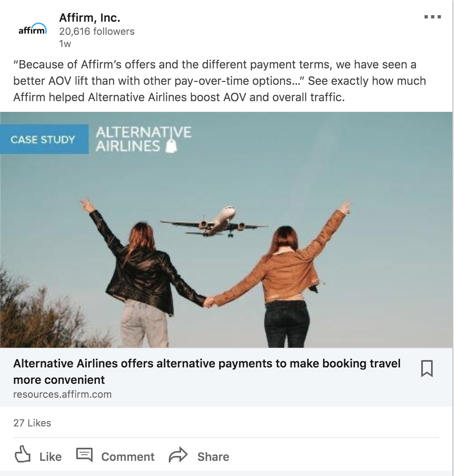Click the 1w post timestamp
Screen dimensions: 454x476
coord(65,44)
